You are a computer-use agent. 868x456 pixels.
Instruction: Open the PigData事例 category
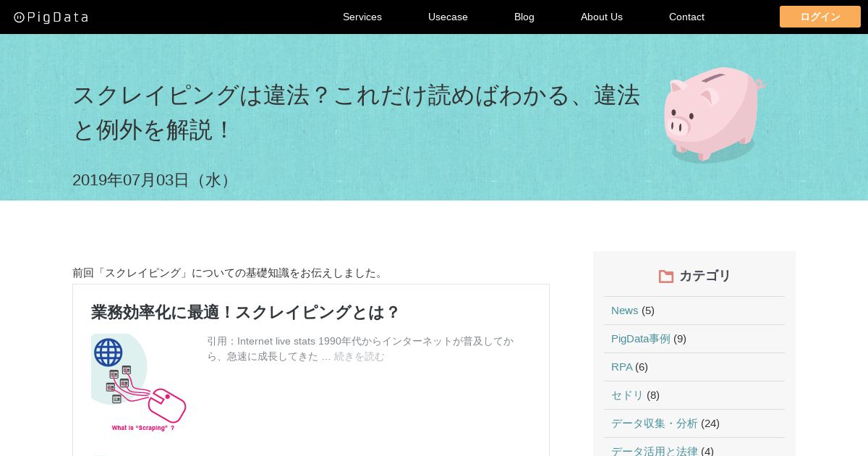[641, 338]
